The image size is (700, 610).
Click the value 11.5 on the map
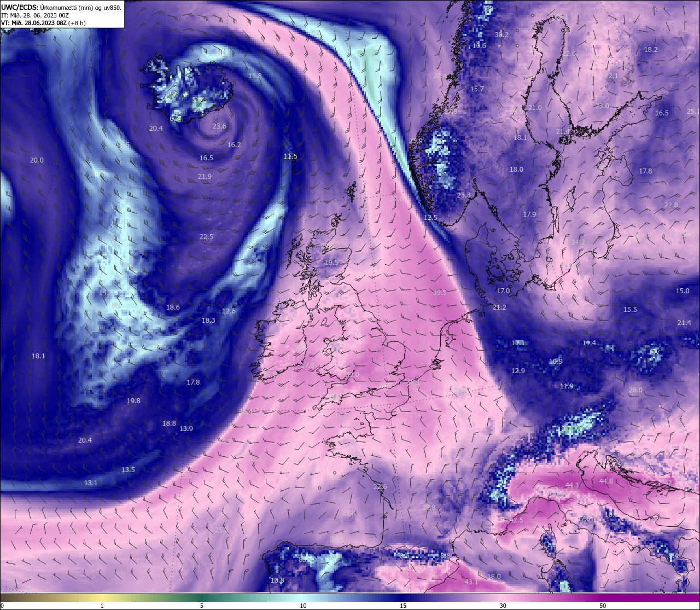pyautogui.click(x=291, y=156)
